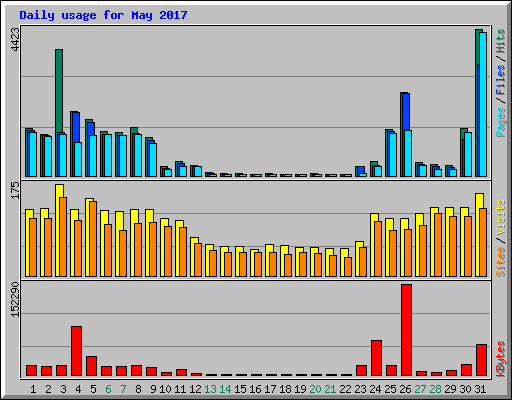Screen dimensions: 512x400
Task: Click the 175 axis maximum label
Action: tap(15, 190)
